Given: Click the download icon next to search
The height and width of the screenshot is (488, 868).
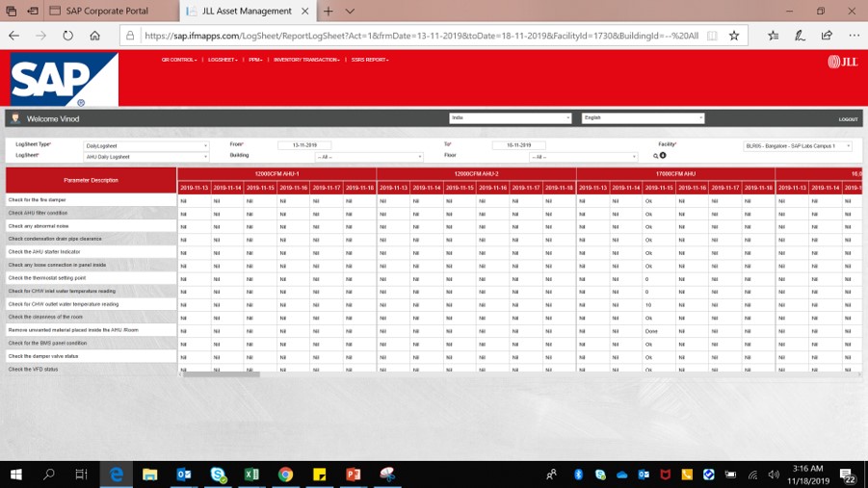Looking at the screenshot, I should click(663, 156).
